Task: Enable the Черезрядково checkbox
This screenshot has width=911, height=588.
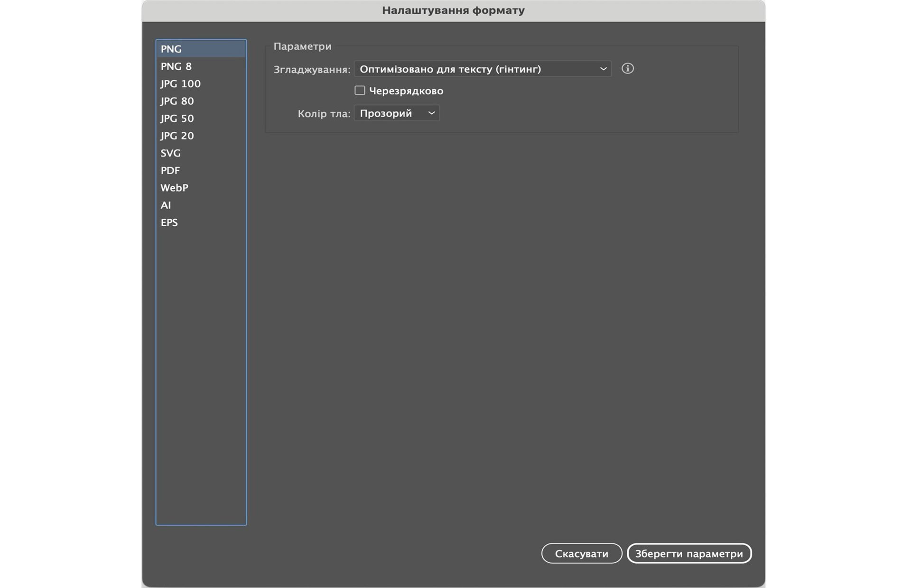Action: click(360, 91)
